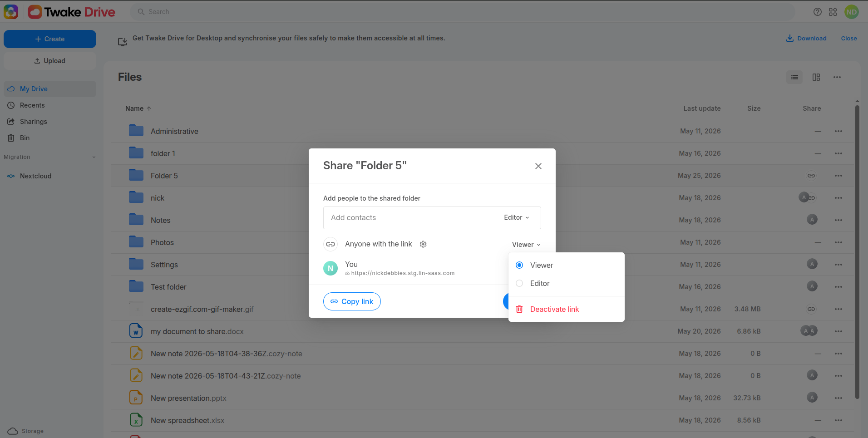Open more options for Administrative folder
The width and height of the screenshot is (868, 438).
tap(838, 131)
